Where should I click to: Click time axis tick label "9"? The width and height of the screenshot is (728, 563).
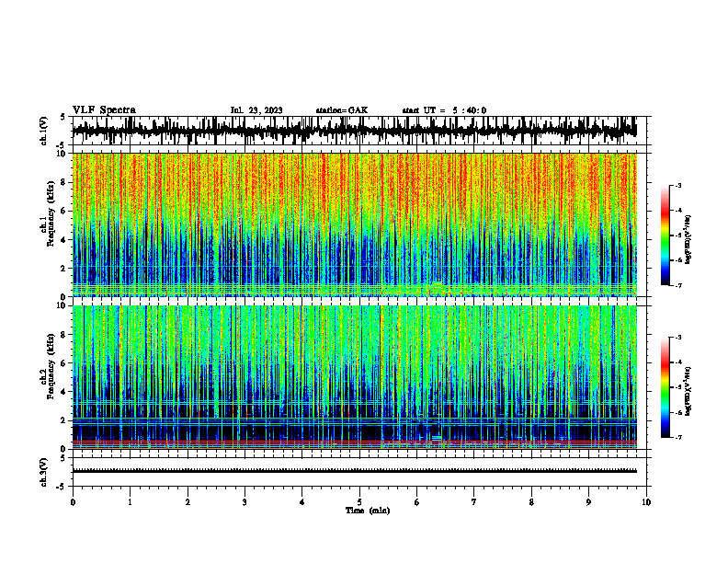click(588, 502)
